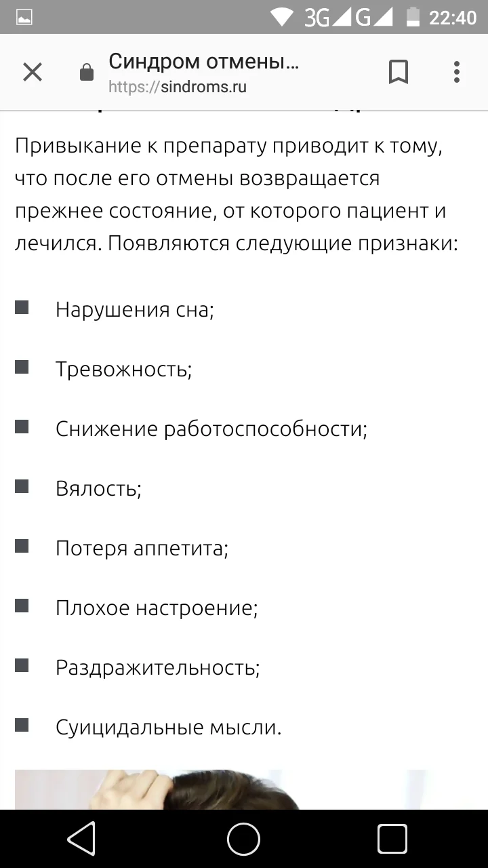488x868 pixels.
Task: Open the three-dot browser menu
Action: (456, 71)
